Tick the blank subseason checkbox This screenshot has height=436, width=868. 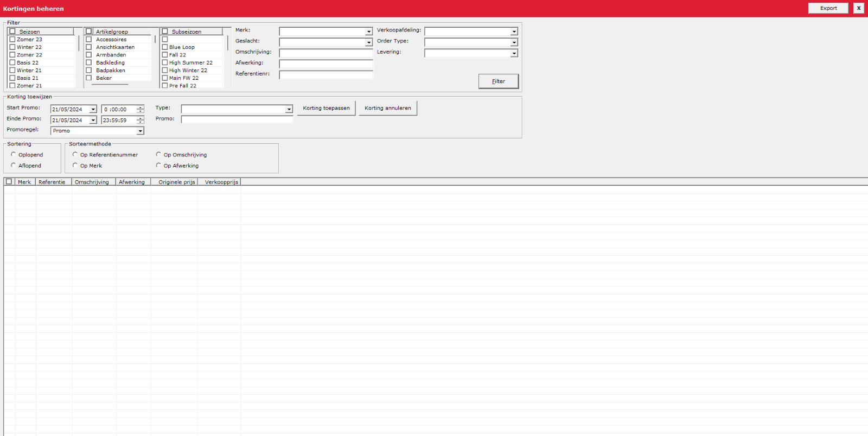tap(165, 40)
